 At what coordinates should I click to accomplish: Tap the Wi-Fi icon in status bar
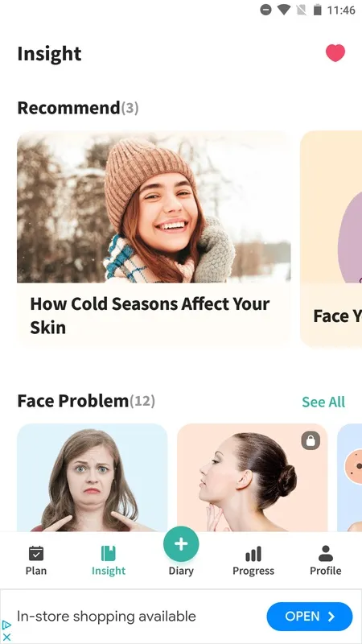[x=284, y=10]
